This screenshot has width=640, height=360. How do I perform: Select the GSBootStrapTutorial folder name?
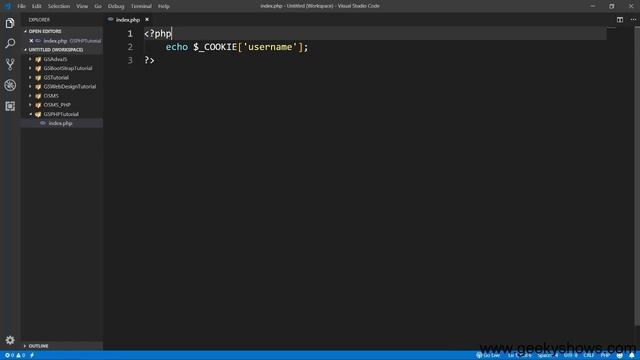tap(68, 68)
